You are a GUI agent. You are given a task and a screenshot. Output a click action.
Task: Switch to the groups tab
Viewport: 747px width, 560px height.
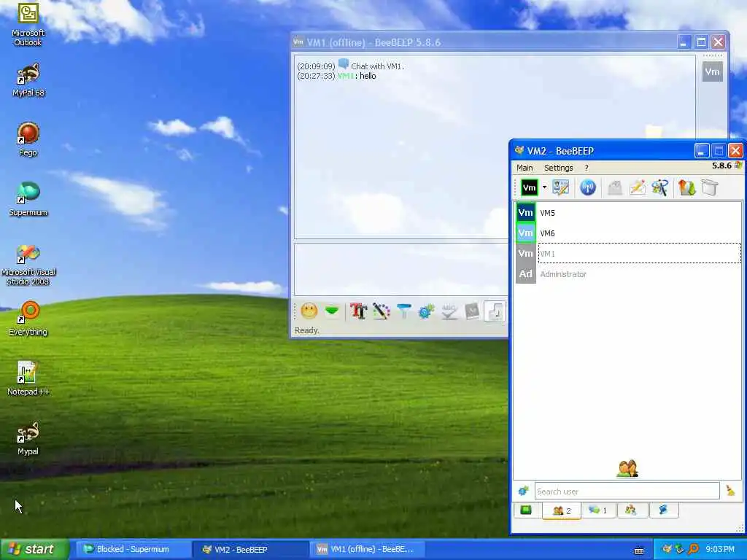click(631, 510)
